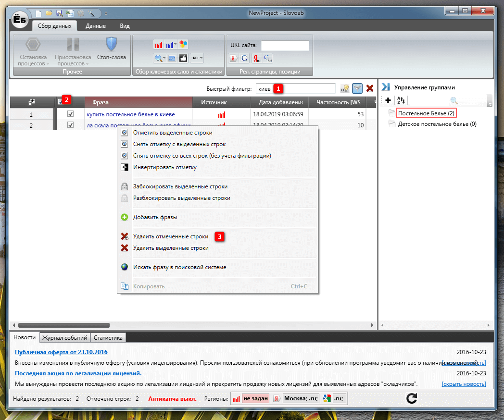This screenshot has width=504, height=420.
Task: Click the refresh arrow in status bar
Action: point(412,398)
